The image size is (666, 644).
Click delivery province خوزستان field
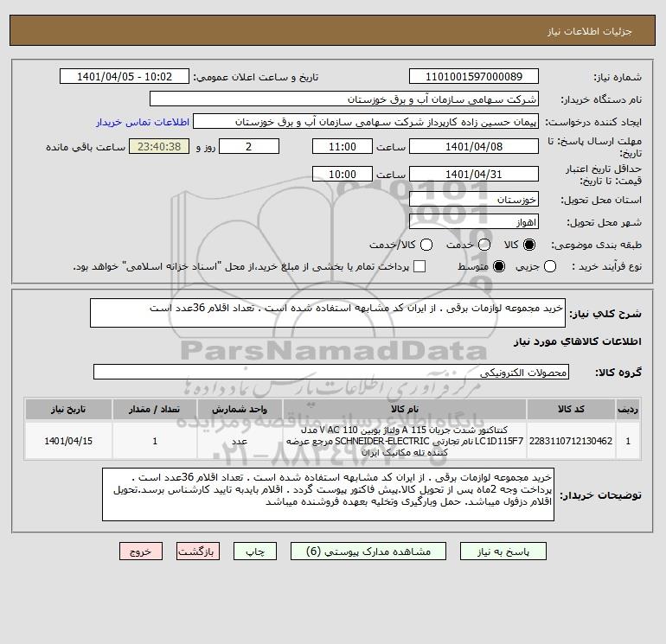pyautogui.click(x=474, y=199)
